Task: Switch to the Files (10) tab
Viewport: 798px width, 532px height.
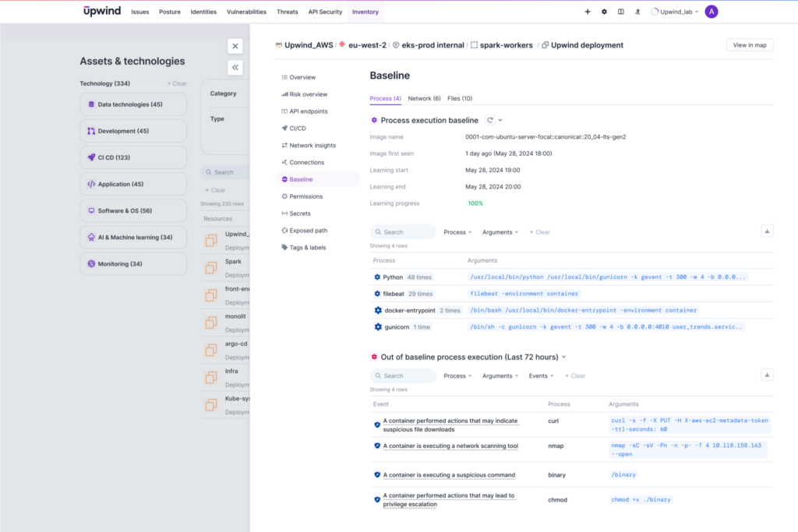Action: click(460, 98)
